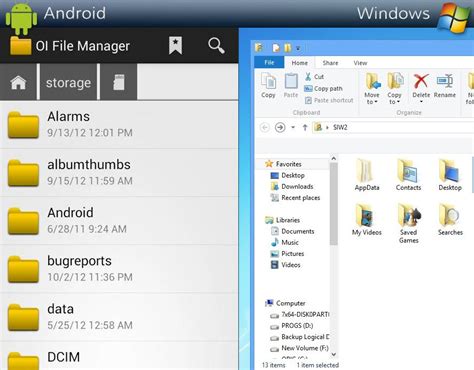Switch to the Share ribbon tab
The width and height of the screenshot is (474, 370).
[x=330, y=63]
